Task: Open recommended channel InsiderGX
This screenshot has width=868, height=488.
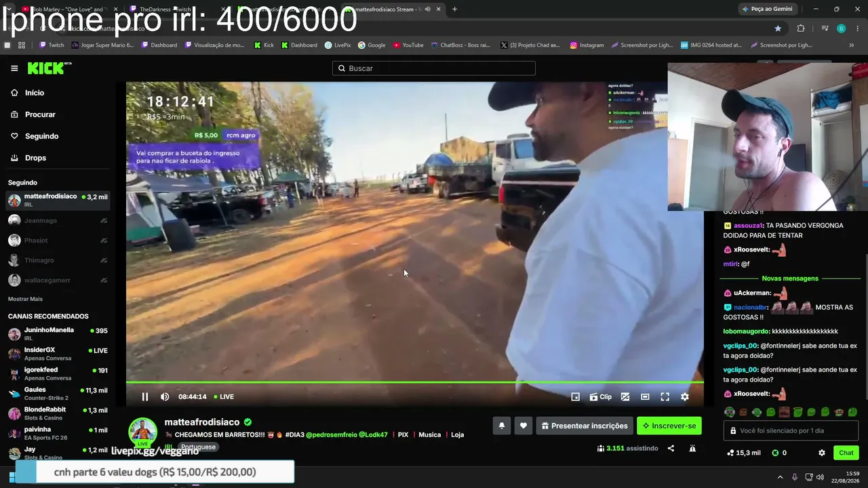Action: pos(58,354)
